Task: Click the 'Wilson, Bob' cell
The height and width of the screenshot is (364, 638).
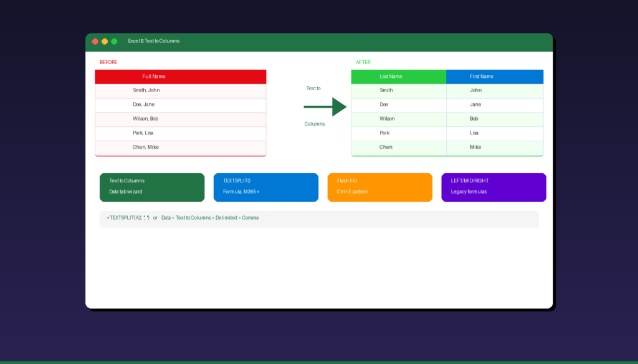Action: pyautogui.click(x=180, y=119)
